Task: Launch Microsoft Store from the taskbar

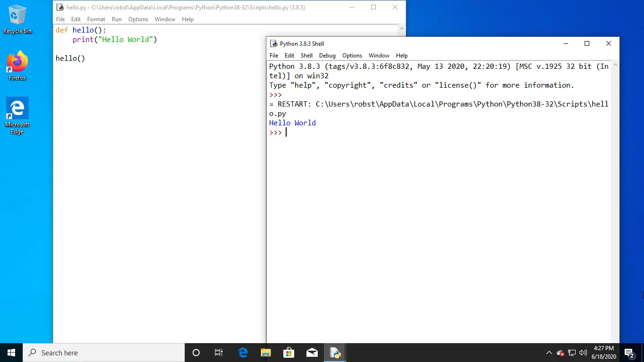Action: (289, 352)
